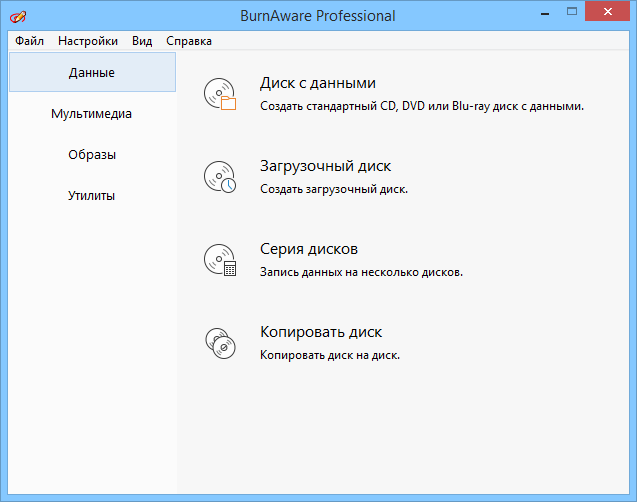Viewport: 637px width, 502px height.
Task: Select the Данные category in sidebar
Action: coord(91,73)
